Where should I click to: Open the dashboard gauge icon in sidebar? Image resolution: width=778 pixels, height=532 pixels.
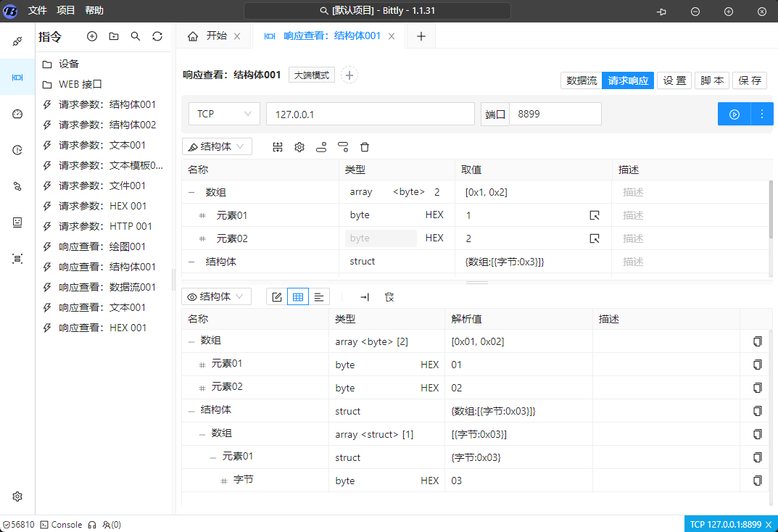click(x=17, y=114)
